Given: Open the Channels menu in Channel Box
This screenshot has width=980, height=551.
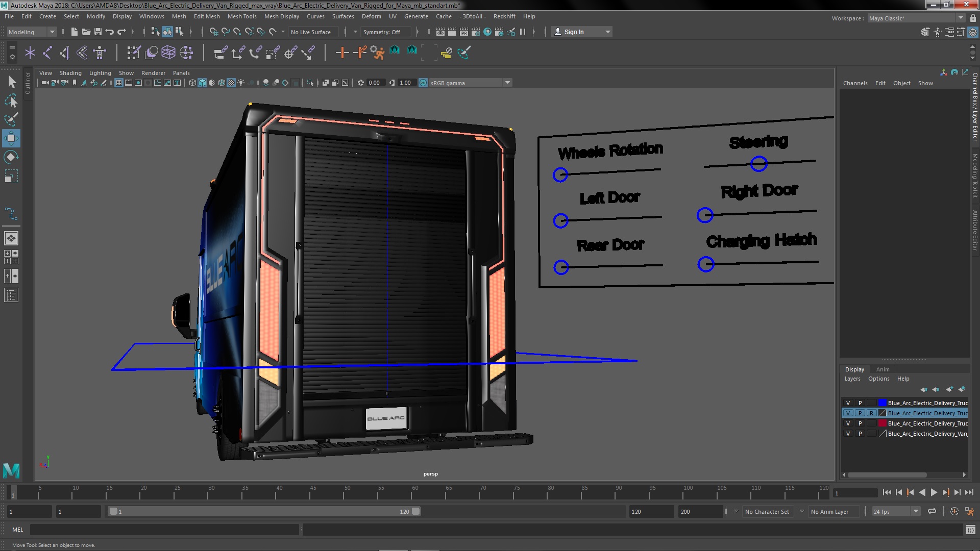Looking at the screenshot, I should pyautogui.click(x=855, y=83).
